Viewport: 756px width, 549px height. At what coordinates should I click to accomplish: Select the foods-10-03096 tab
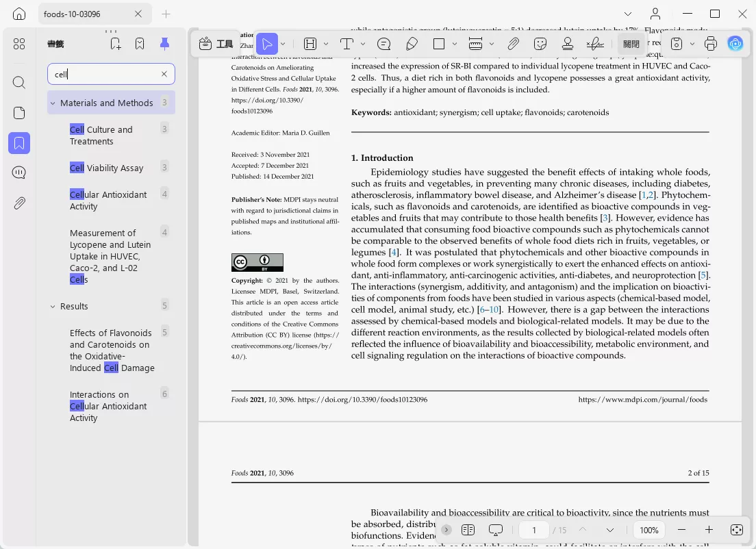pos(95,14)
